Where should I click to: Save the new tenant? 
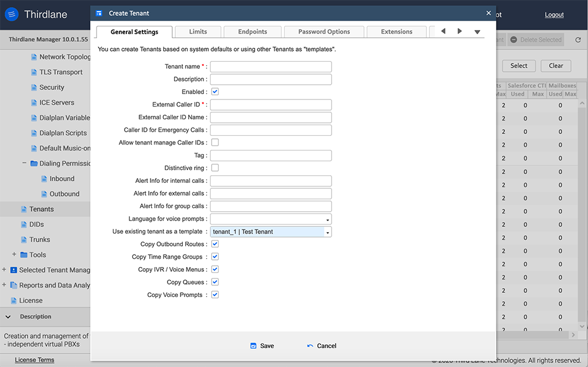(262, 346)
